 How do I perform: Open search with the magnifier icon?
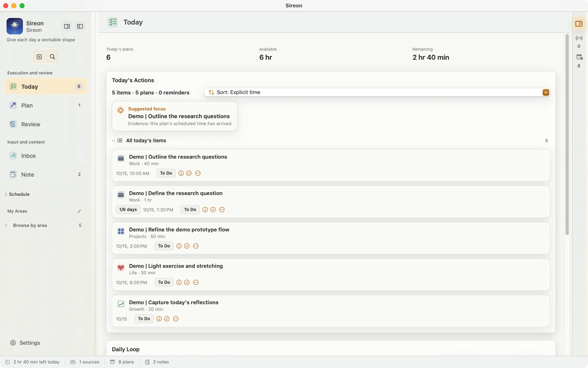click(x=52, y=57)
